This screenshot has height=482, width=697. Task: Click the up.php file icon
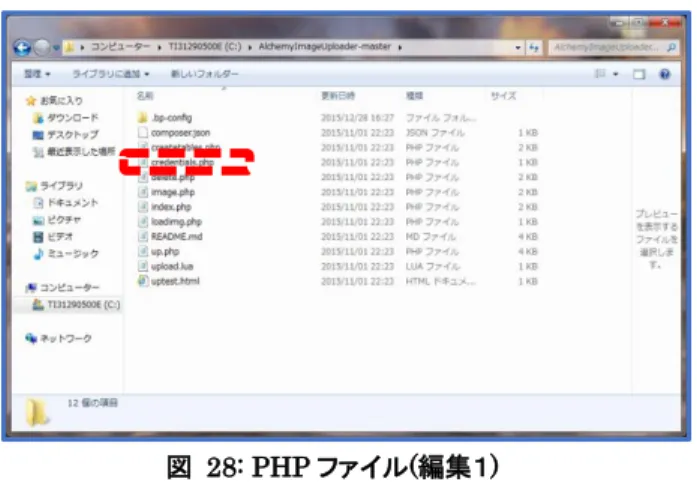pos(143,251)
